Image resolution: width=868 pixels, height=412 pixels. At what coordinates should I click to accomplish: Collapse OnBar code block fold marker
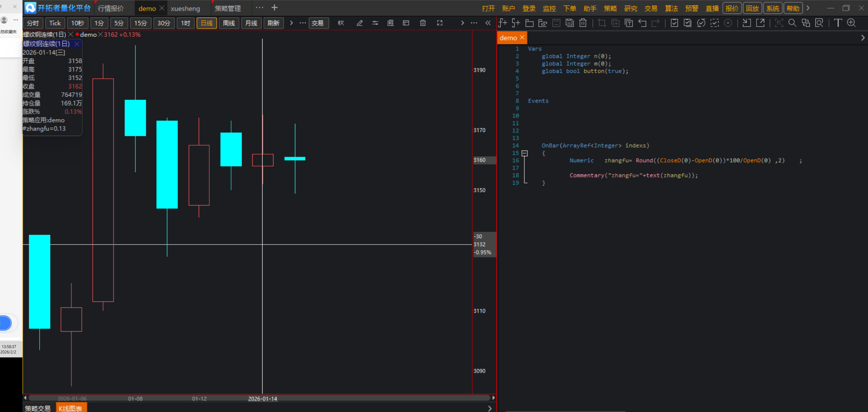524,154
